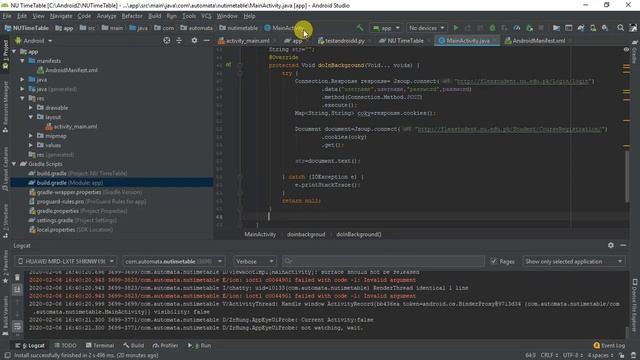
Task: Toggle the Gradle side panel on right edge
Action: [635, 52]
